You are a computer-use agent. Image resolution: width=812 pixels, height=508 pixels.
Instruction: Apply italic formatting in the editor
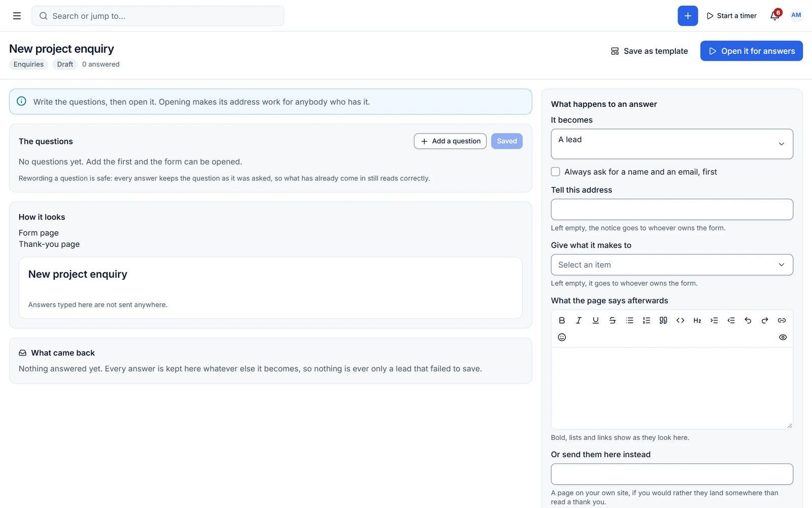tap(579, 320)
